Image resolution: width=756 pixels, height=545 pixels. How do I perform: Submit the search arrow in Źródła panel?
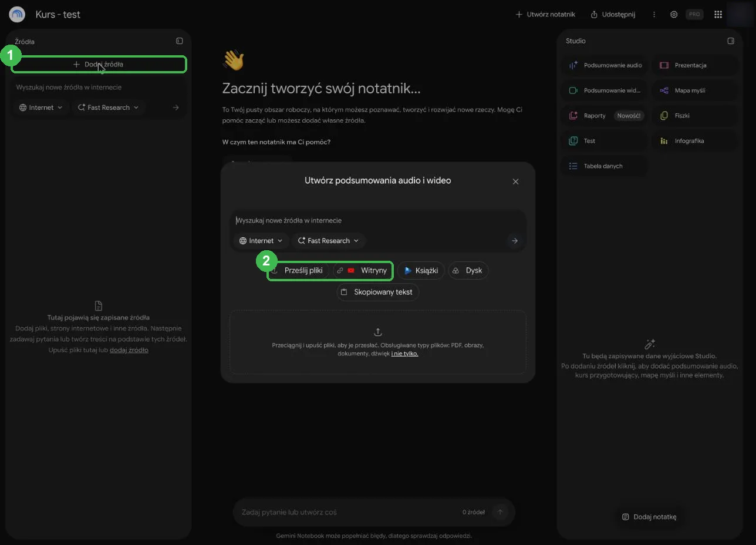pos(176,107)
